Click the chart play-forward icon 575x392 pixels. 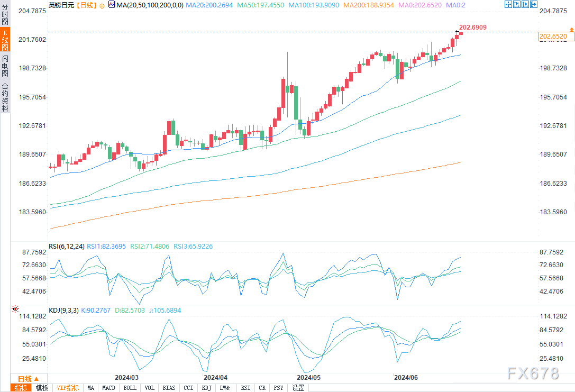point(525,4)
